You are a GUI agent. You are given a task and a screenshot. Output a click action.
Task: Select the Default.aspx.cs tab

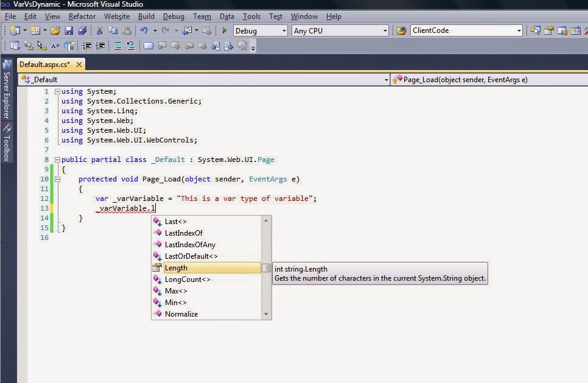[44, 65]
